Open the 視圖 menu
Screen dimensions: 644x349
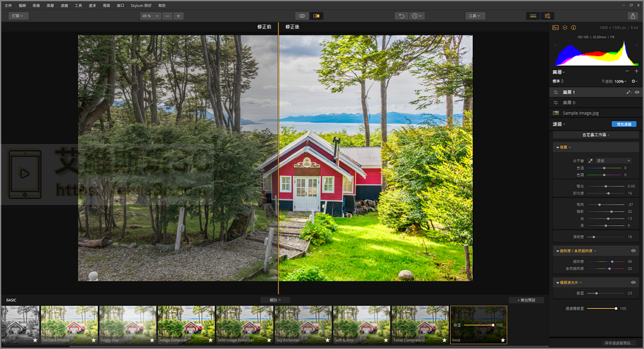coord(106,5)
